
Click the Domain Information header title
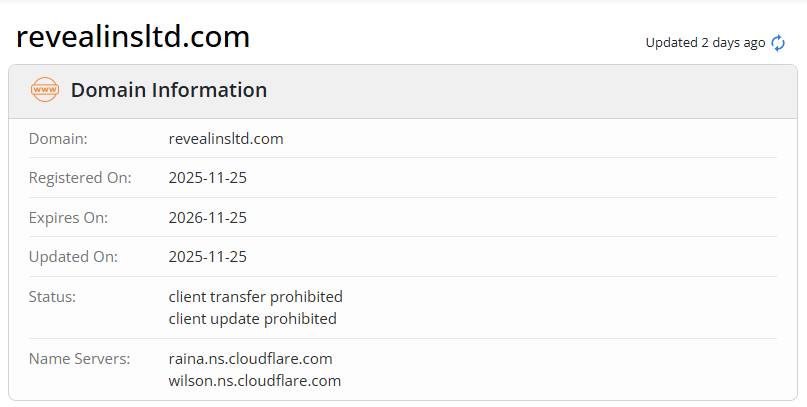click(168, 90)
